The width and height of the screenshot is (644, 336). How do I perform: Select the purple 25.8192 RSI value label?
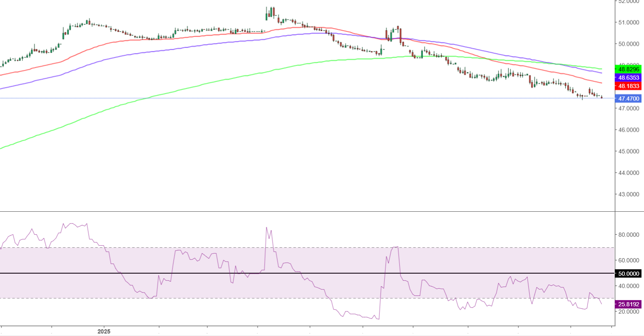pyautogui.click(x=629, y=305)
